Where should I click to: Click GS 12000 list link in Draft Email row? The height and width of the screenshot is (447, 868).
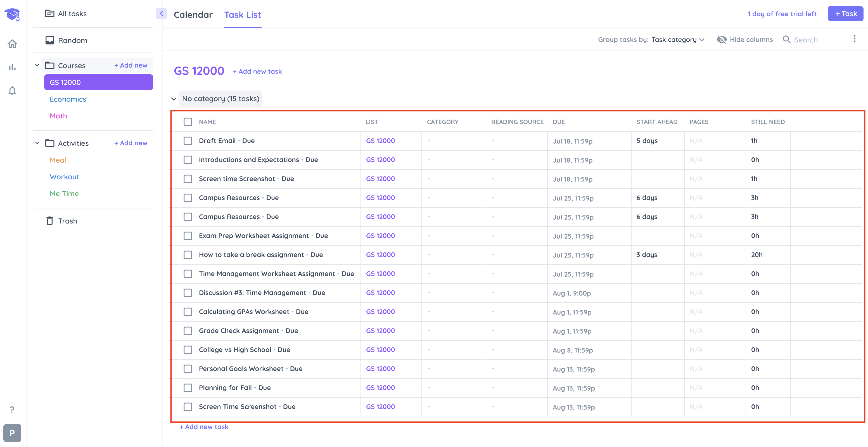(x=380, y=141)
